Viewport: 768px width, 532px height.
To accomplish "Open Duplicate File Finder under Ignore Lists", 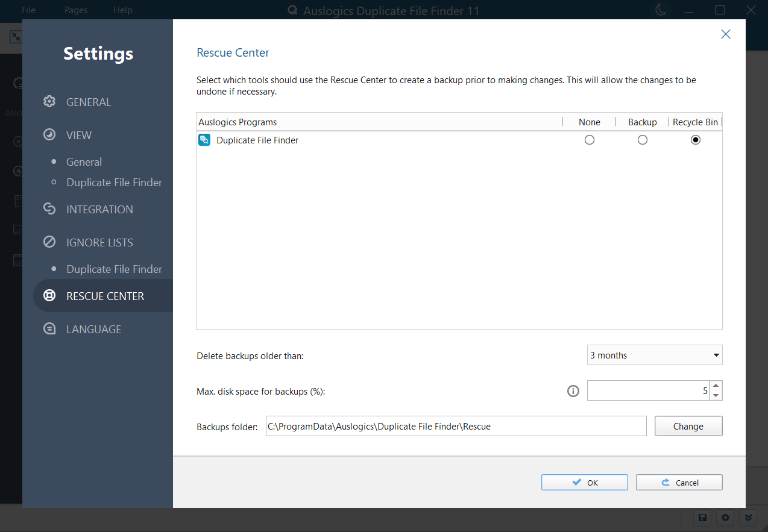I will (114, 269).
